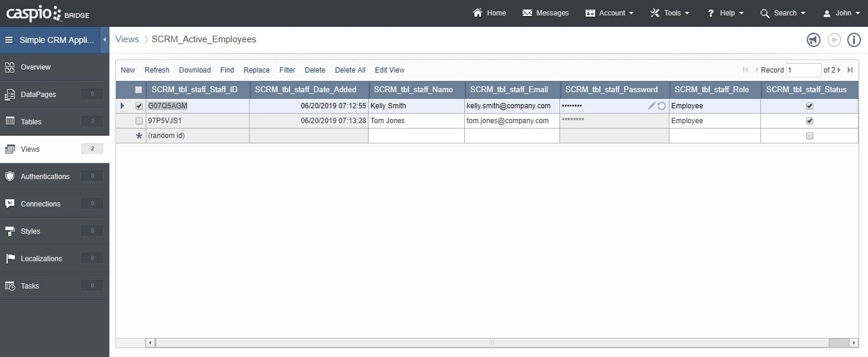Screen dimensions: 868x357
Task: Click the info icon at top right
Action: tap(854, 40)
